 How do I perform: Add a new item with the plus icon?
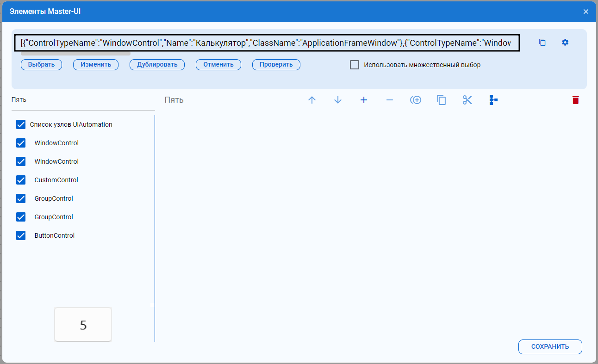364,100
